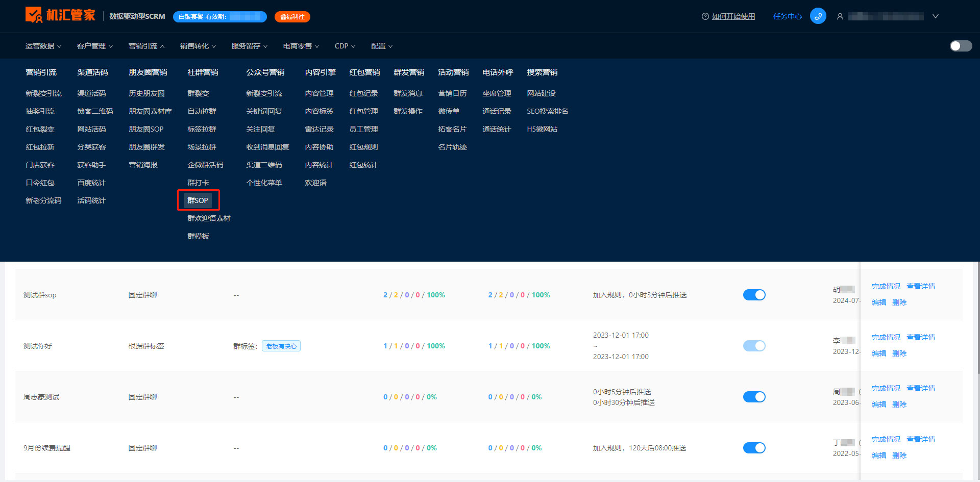This screenshot has height=482, width=980.
Task: Click 编辑 for 周志豪测试 row
Action: point(879,404)
